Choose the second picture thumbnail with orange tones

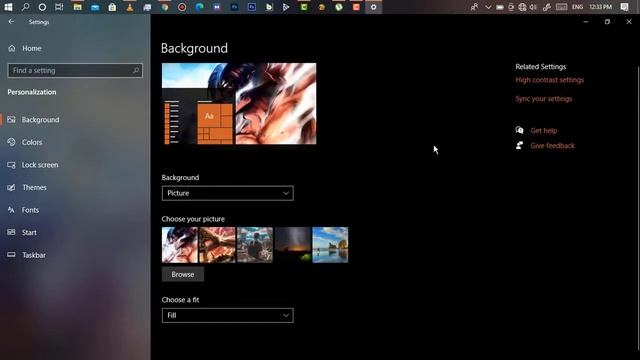tap(217, 245)
